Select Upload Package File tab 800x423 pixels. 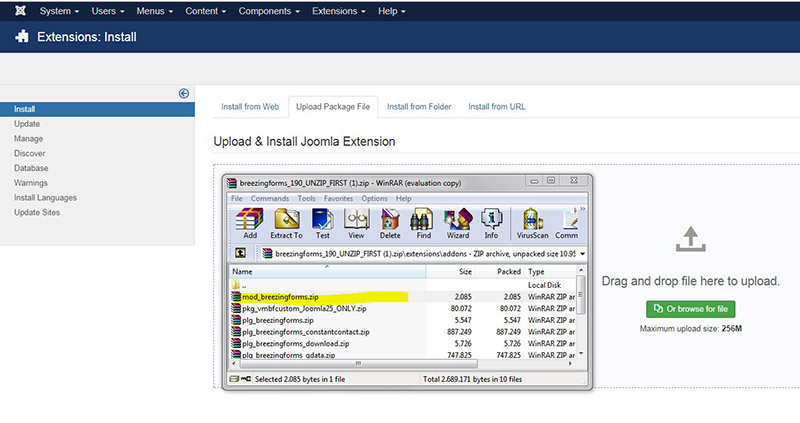click(333, 107)
